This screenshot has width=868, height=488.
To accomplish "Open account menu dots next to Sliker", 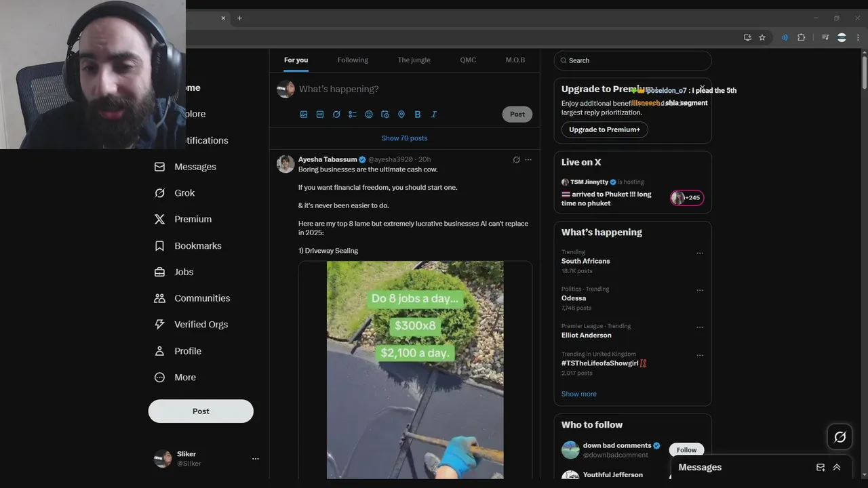I will [256, 459].
